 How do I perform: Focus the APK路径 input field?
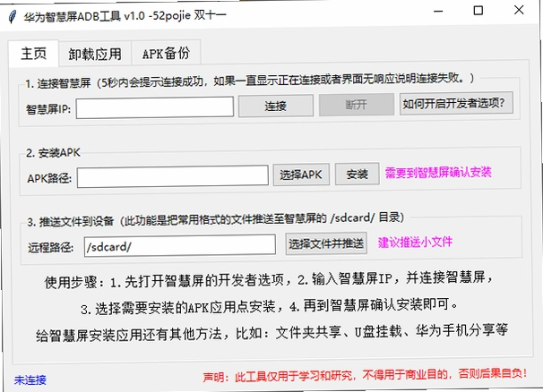(172, 176)
